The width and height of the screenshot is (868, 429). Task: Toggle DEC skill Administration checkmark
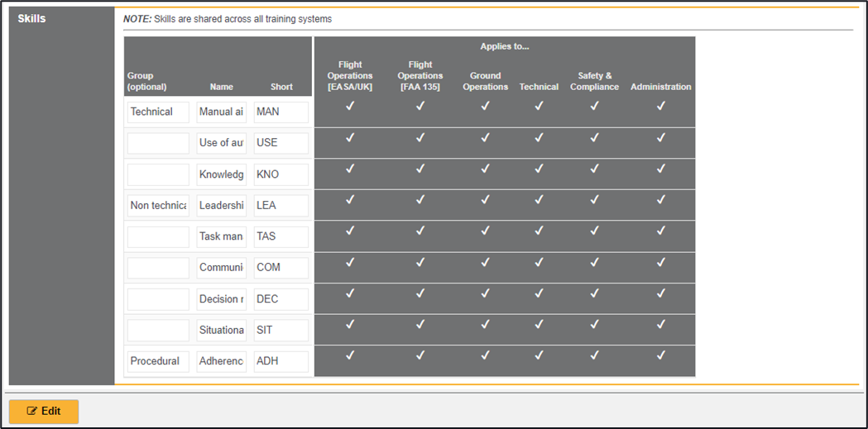tap(660, 293)
